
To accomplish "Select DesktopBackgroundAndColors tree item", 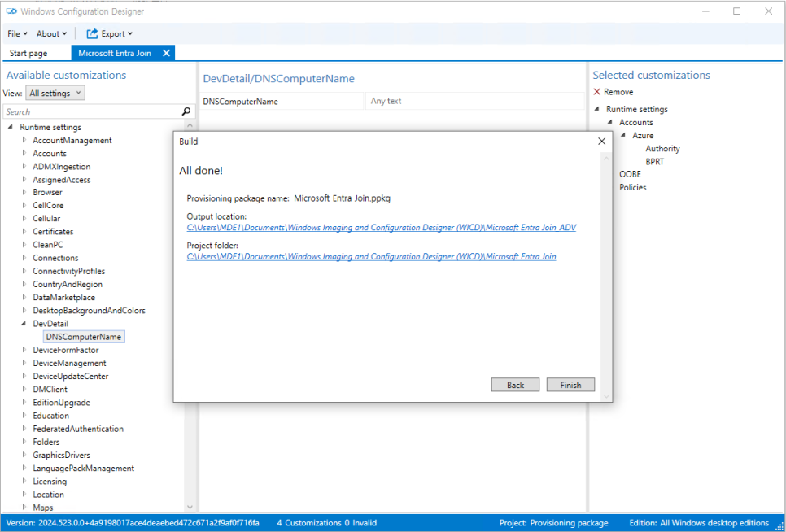I will [x=90, y=311].
